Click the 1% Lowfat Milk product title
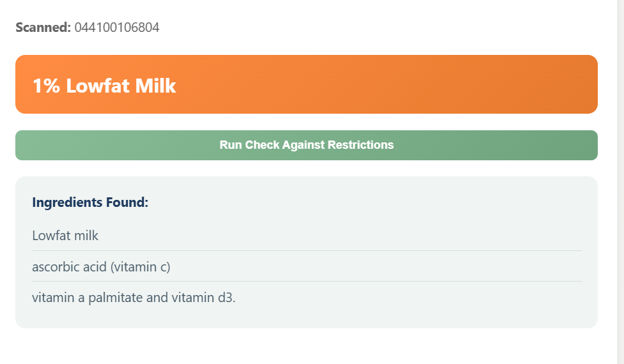This screenshot has height=364, width=624. point(104,86)
